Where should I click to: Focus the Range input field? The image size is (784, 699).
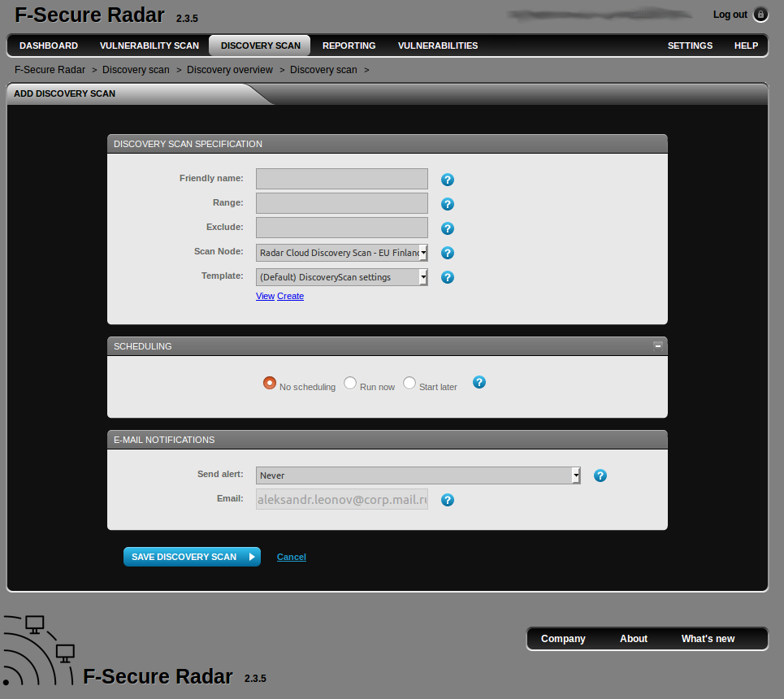click(x=342, y=203)
